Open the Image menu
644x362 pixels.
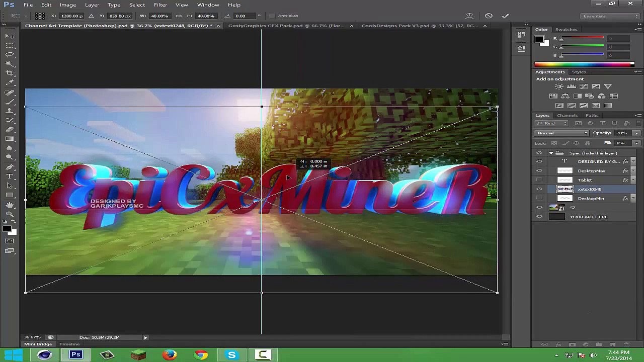tap(68, 5)
